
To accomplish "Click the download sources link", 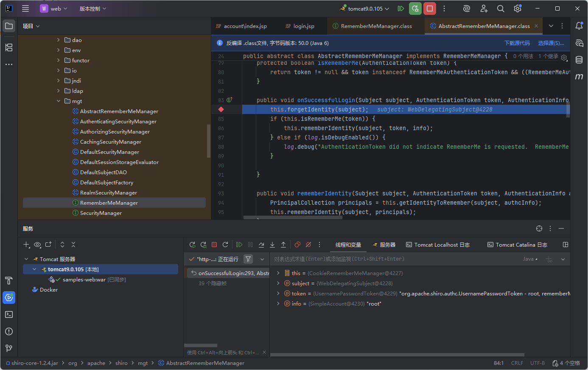I will [x=517, y=43].
